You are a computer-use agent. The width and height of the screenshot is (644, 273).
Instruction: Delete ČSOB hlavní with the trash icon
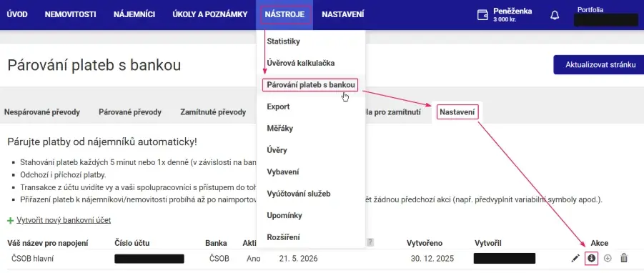point(624,258)
